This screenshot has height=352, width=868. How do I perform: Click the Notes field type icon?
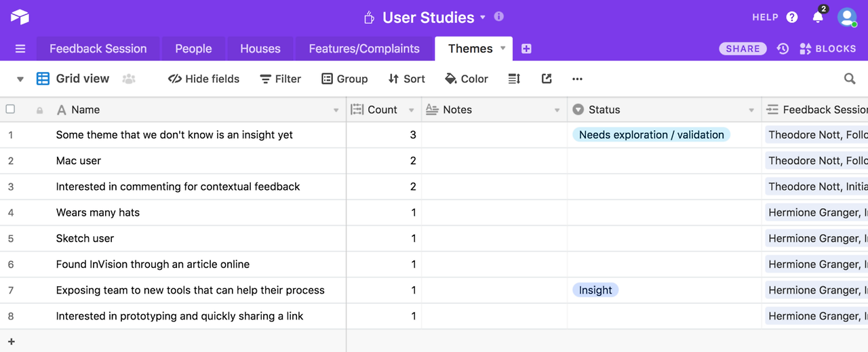coord(432,110)
